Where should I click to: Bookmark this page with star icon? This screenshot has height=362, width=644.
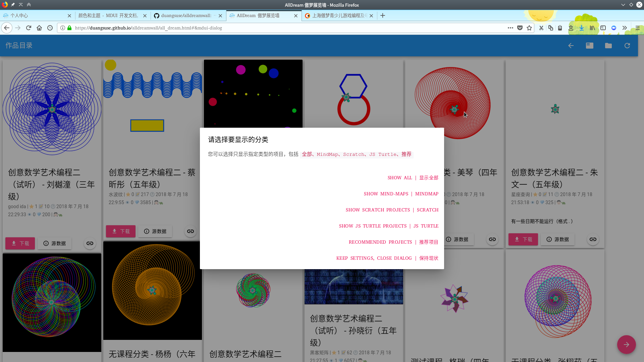[x=529, y=28]
